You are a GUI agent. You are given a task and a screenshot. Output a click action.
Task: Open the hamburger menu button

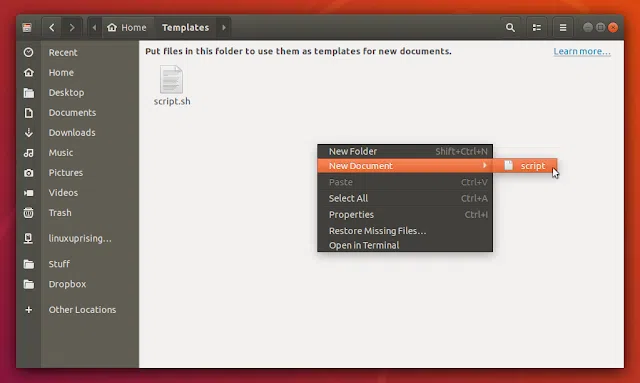coord(563,27)
